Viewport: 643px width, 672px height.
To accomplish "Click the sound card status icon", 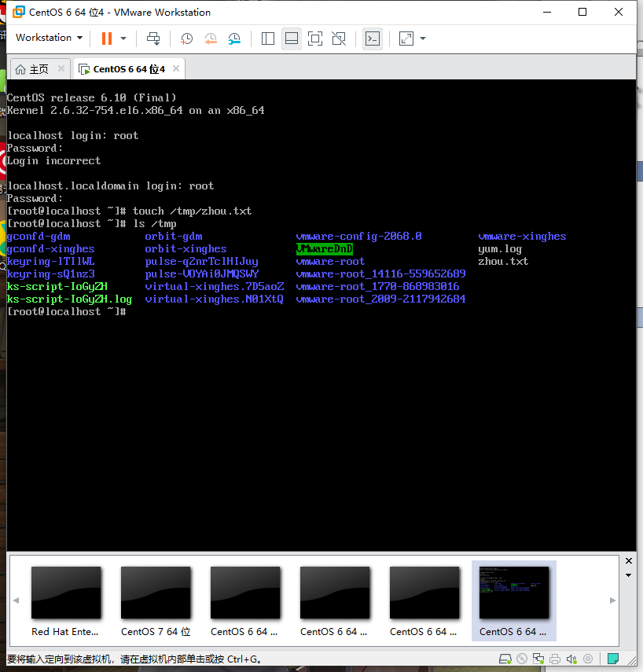I will [x=571, y=659].
